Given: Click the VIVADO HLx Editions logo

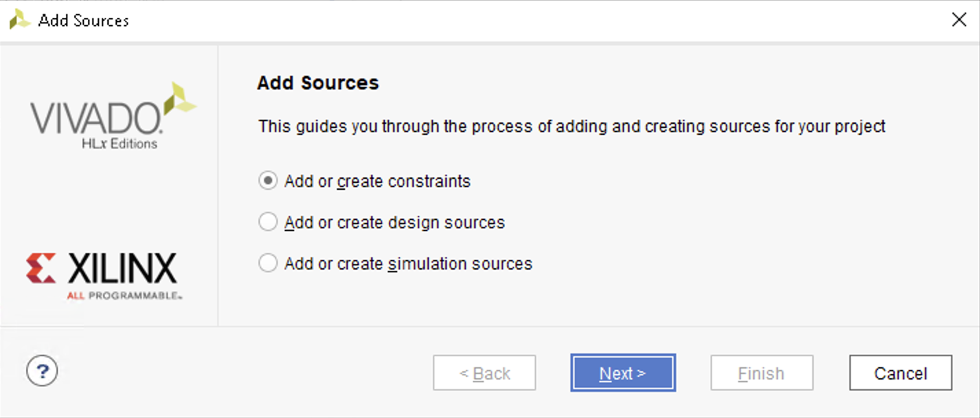Looking at the screenshot, I should coord(112,116).
